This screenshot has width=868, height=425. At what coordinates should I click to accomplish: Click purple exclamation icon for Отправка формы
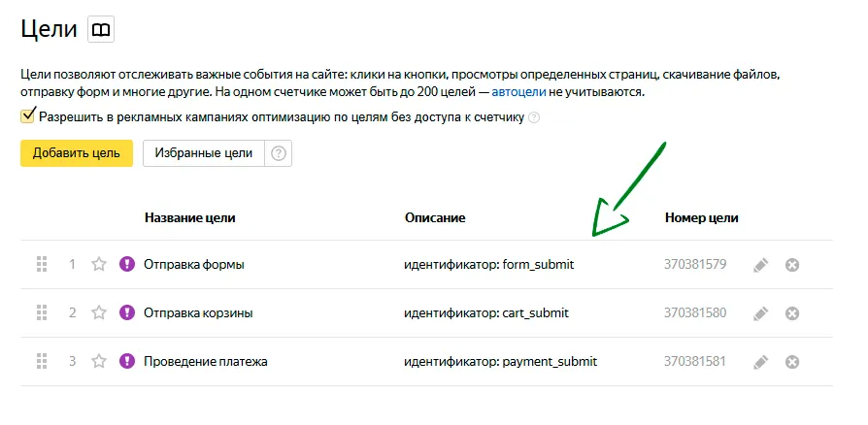pyautogui.click(x=127, y=265)
